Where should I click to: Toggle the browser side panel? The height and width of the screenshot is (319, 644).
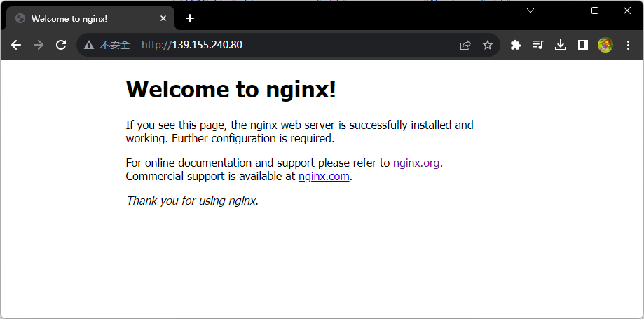coord(582,45)
